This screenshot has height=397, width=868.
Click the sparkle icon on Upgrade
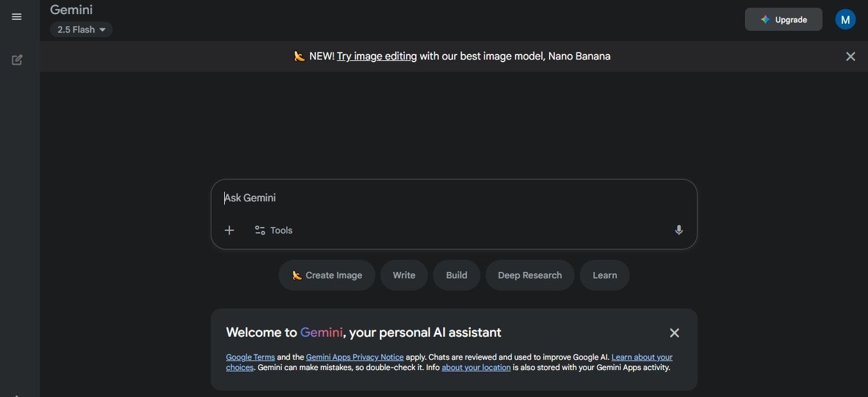(x=765, y=19)
